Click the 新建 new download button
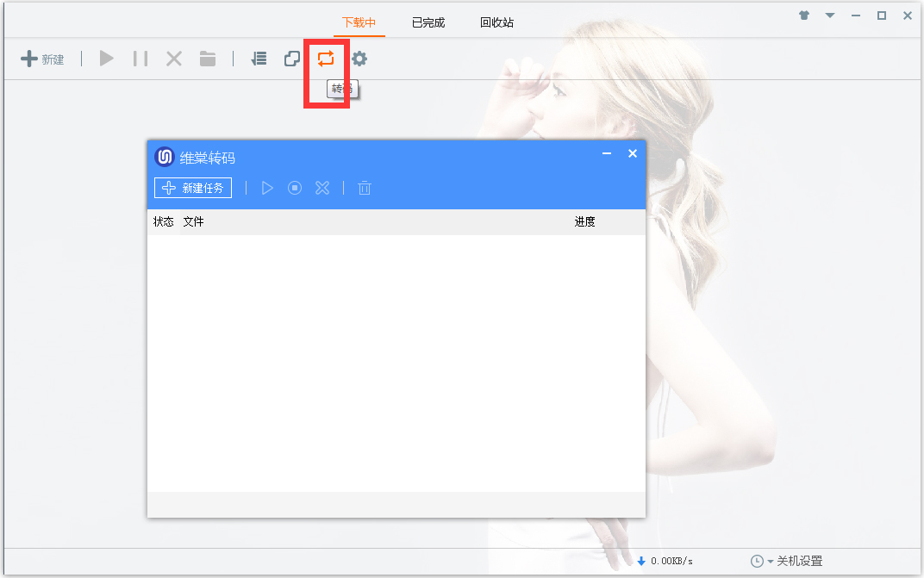 (x=42, y=59)
